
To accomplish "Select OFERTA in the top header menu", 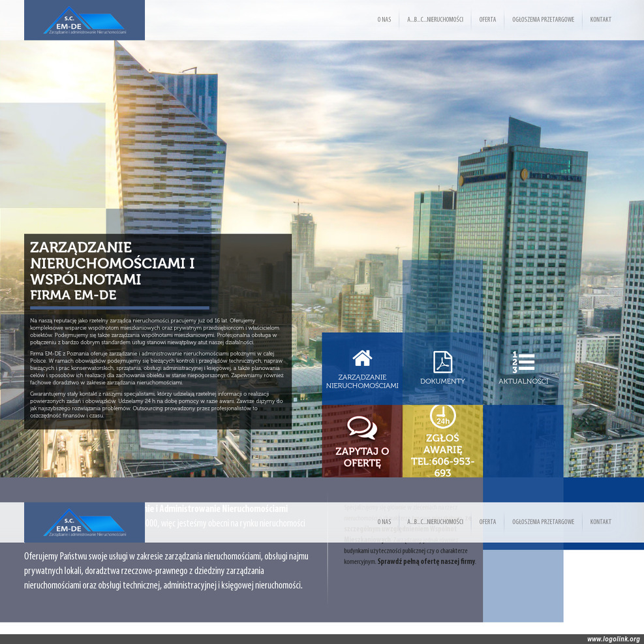I will pos(487,20).
